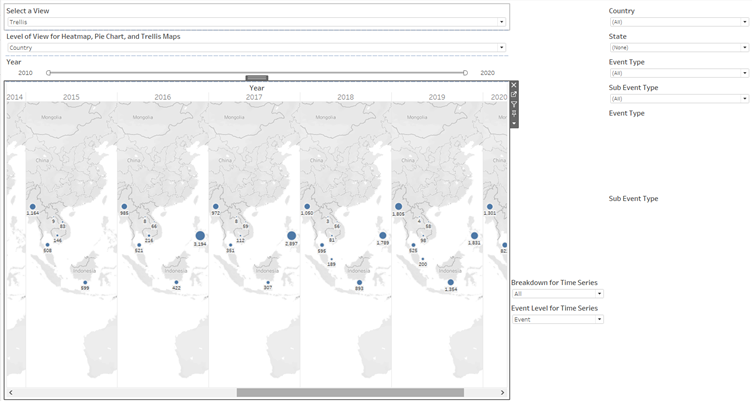The image size is (752, 401).
Task: Expand the Level of View dropdown set to Country
Action: click(x=256, y=47)
